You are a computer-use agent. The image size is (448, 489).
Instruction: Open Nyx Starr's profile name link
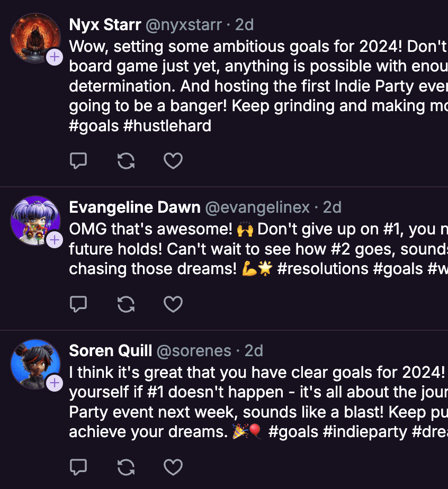tap(105, 25)
